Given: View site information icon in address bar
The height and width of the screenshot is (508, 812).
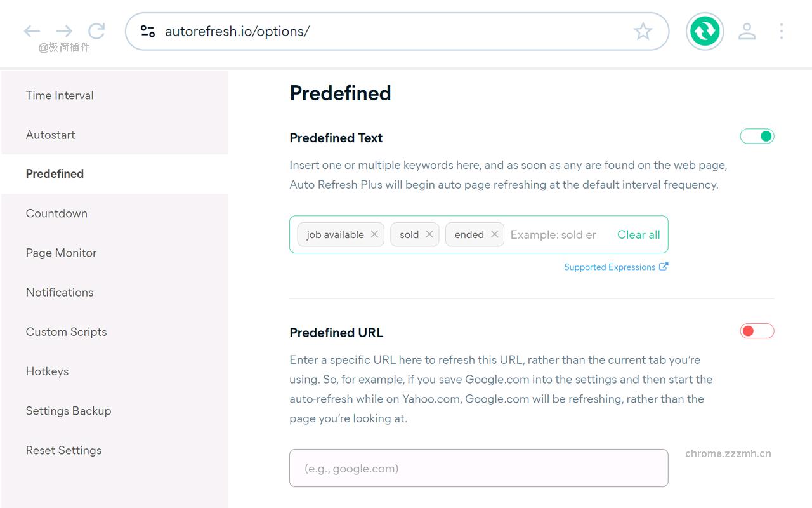Looking at the screenshot, I should coord(148,31).
